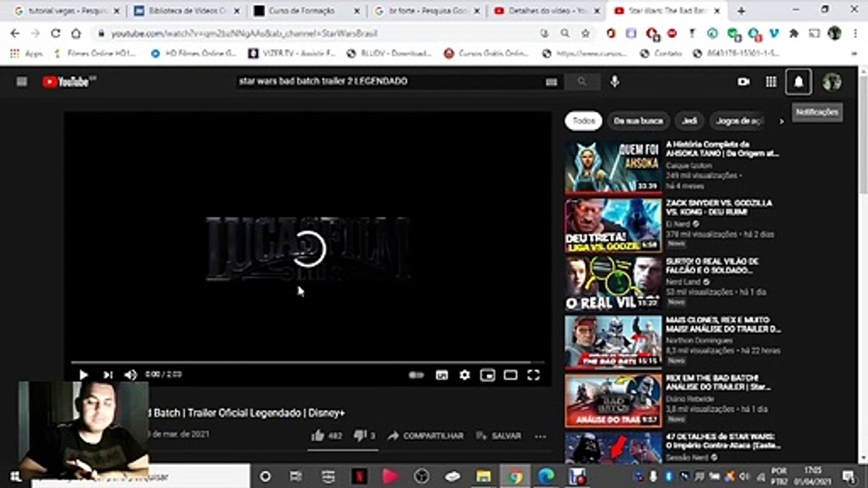Switch to the Detalhes do vídeo tab
Screen dimensions: 868x488
point(547,11)
